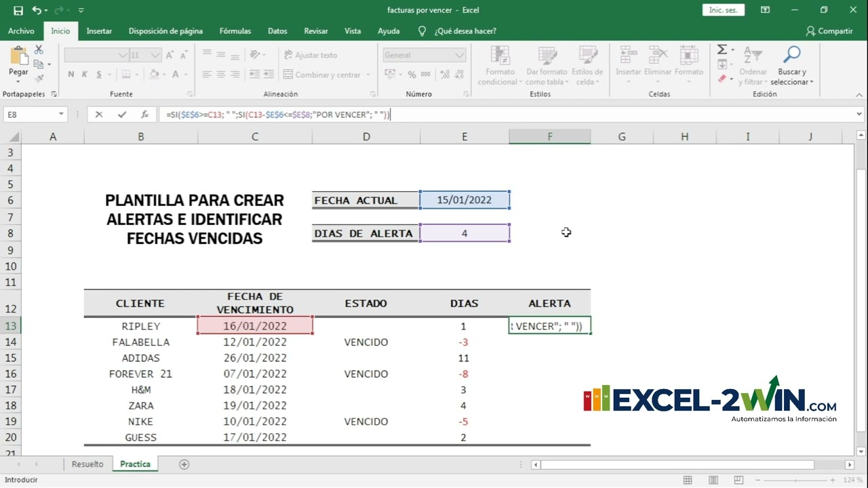Switch to Normal view in the status bar
Viewport: 868px width, 488px height.
click(688, 480)
